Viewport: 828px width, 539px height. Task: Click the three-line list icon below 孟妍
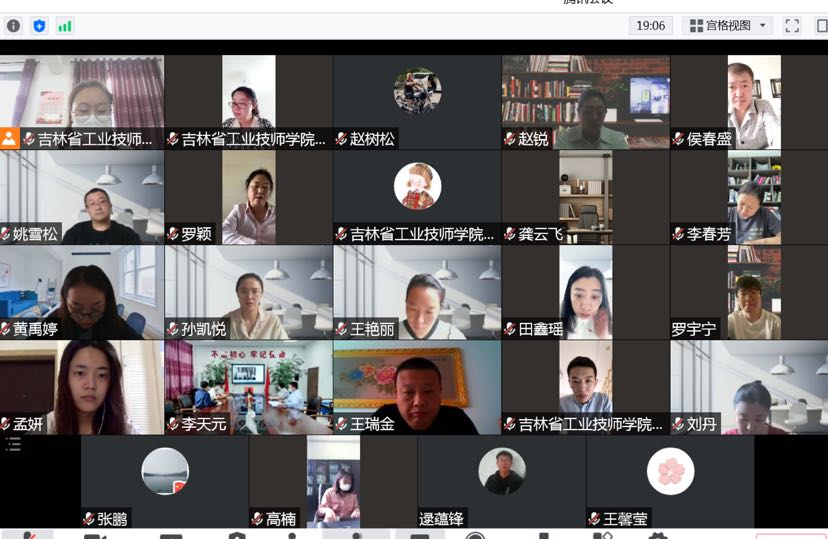pos(13,445)
